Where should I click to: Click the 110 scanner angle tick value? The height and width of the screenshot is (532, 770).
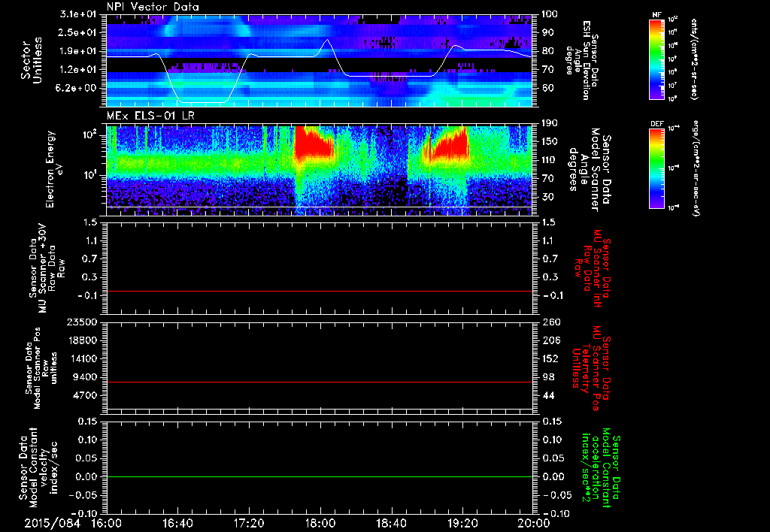click(x=550, y=160)
